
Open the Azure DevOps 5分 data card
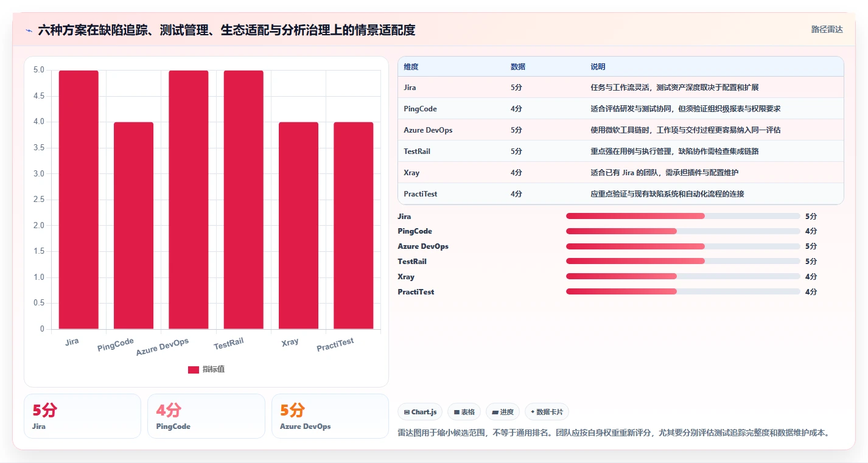330,416
